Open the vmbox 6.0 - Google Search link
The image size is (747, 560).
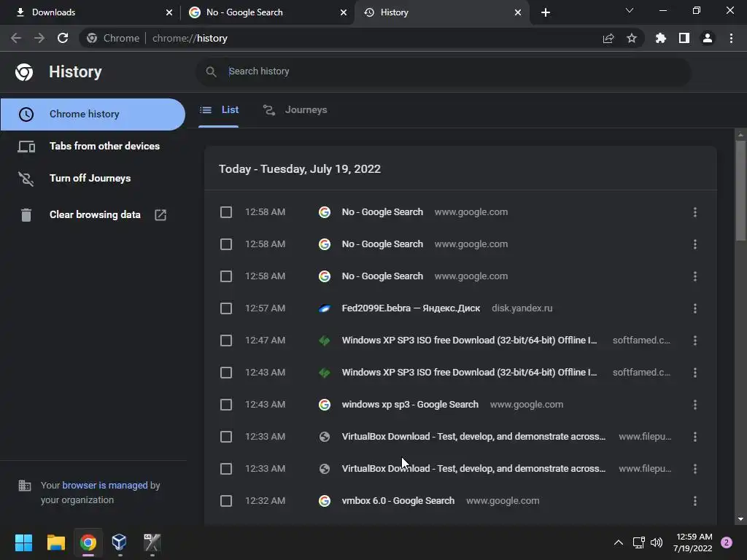tap(398, 500)
